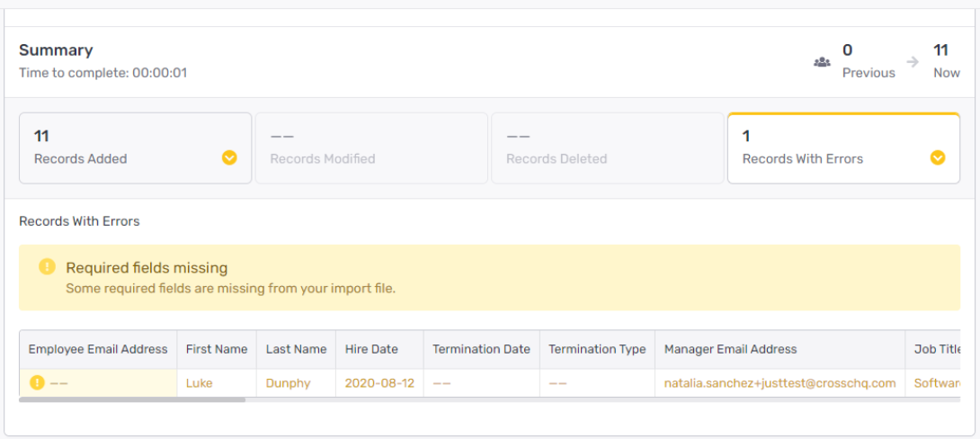This screenshot has width=980, height=439.
Task: Click the arrow icon between Previous and Now
Action: [913, 62]
